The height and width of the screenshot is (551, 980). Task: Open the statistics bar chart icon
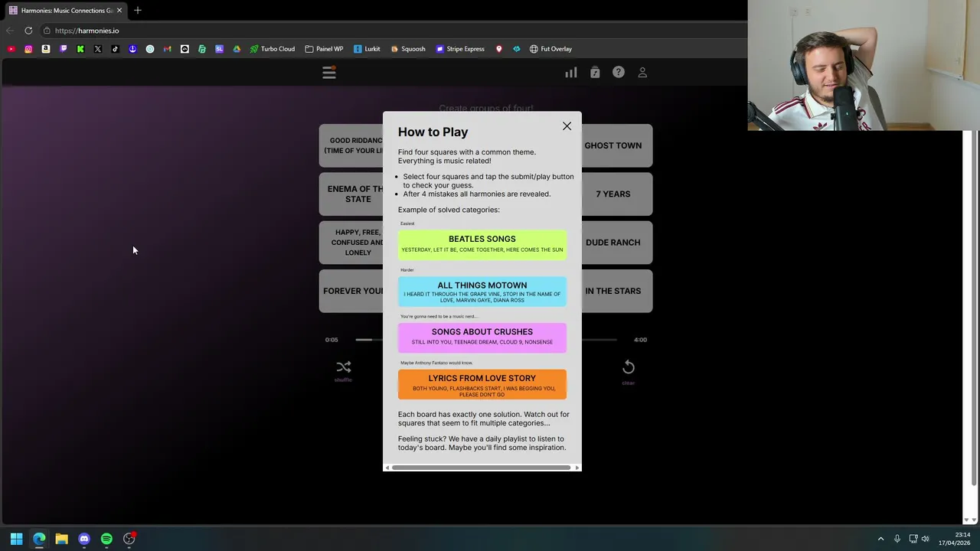pos(571,73)
